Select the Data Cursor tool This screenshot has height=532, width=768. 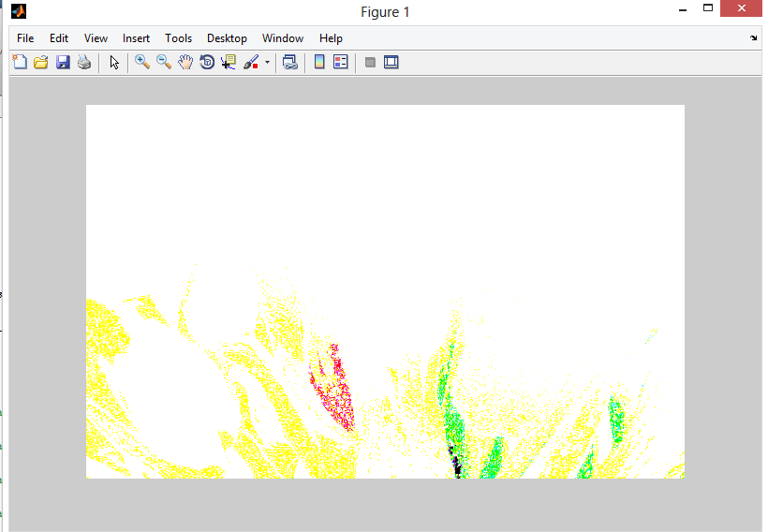(x=229, y=62)
